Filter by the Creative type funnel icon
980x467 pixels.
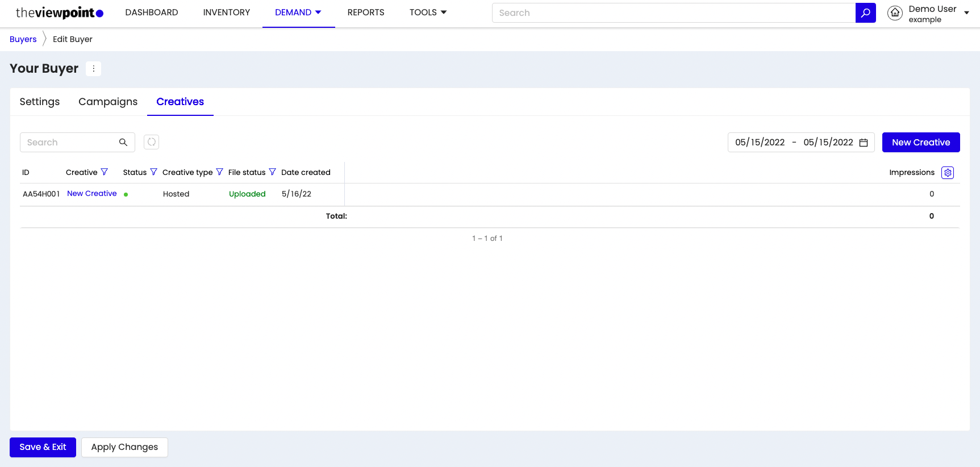coord(219,172)
